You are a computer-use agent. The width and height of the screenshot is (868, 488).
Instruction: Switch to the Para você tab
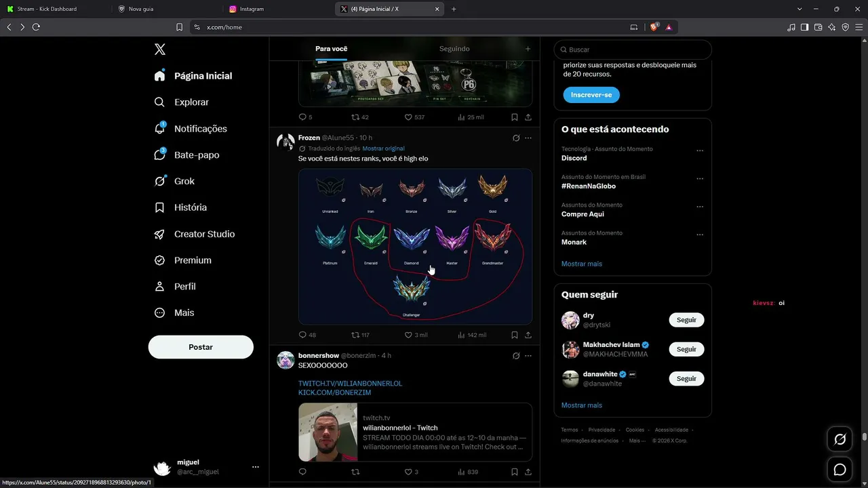tap(331, 49)
